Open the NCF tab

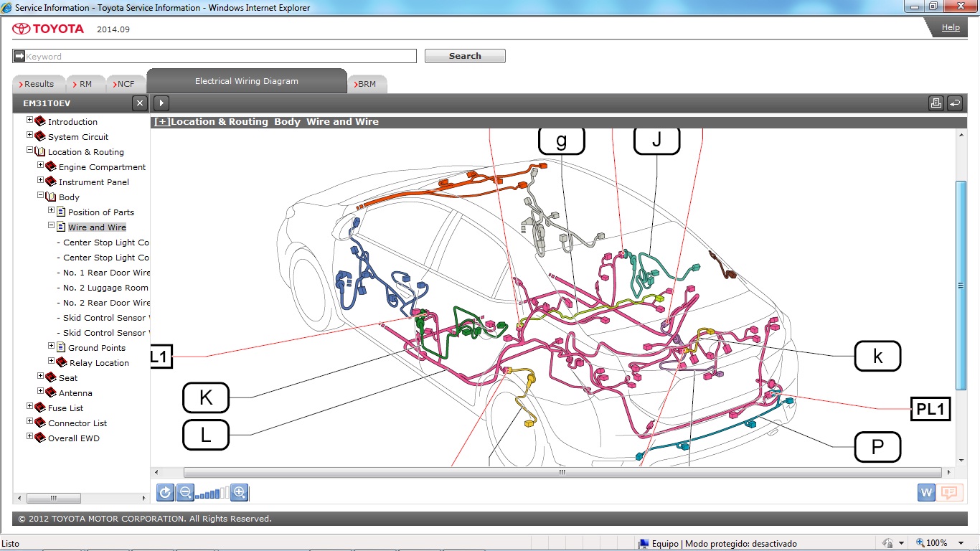pyautogui.click(x=126, y=84)
